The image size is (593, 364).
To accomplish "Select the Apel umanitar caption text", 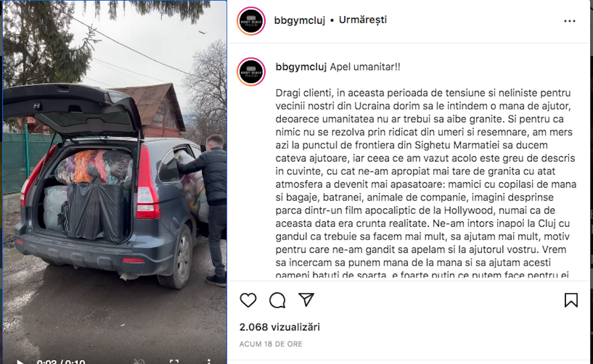I will point(365,67).
